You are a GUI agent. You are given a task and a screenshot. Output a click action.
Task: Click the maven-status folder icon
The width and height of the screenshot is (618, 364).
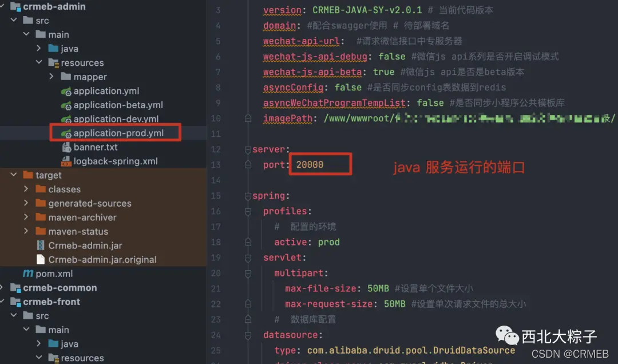41,231
